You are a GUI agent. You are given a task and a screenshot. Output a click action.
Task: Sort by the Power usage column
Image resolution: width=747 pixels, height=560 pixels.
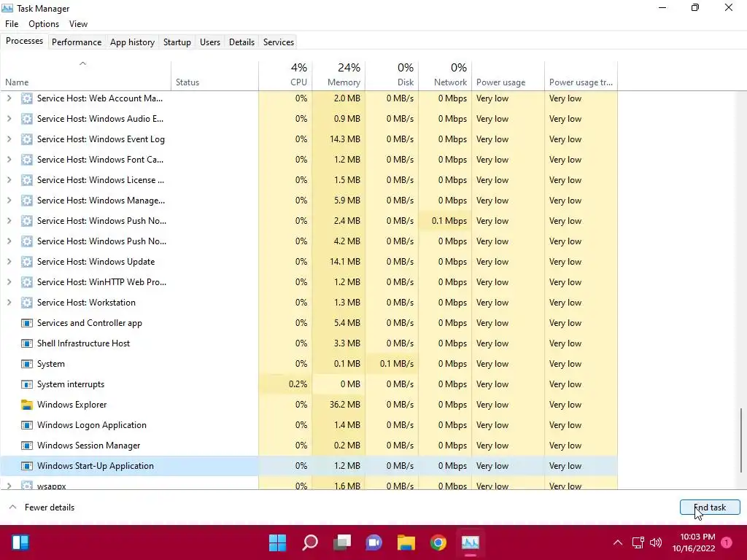pos(508,76)
